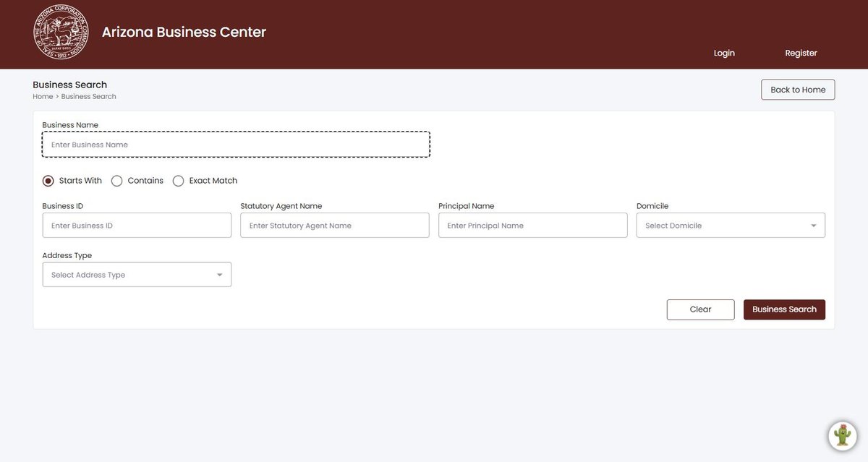Image resolution: width=868 pixels, height=462 pixels.
Task: Go to Home in the breadcrumb
Action: pos(43,97)
